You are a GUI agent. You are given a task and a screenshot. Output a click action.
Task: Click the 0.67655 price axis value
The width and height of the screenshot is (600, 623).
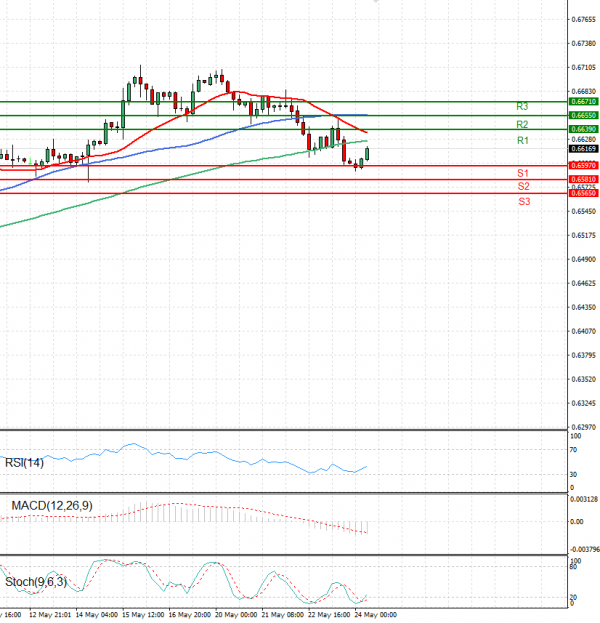584,19
